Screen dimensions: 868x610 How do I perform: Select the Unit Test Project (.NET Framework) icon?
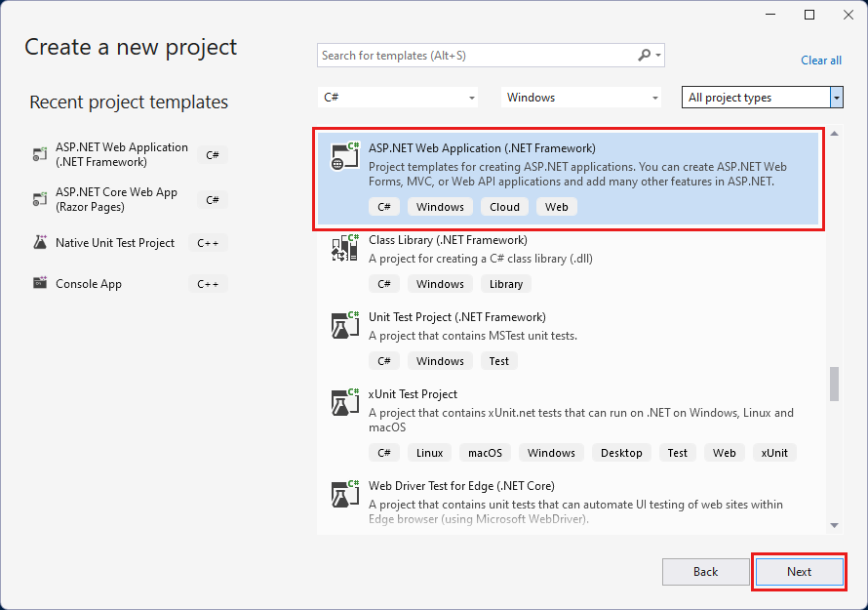343,325
